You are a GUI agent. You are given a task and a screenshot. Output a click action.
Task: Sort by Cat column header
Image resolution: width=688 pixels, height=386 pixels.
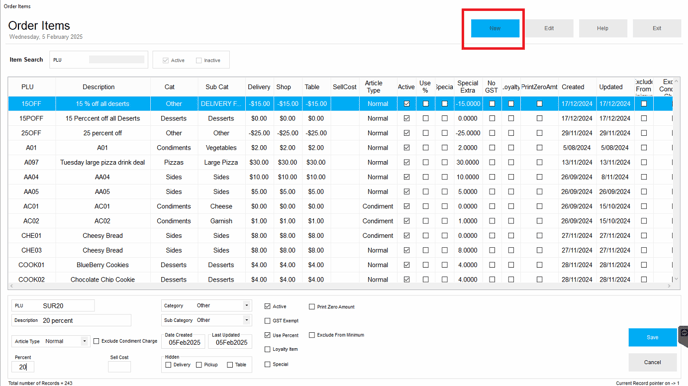coord(169,87)
